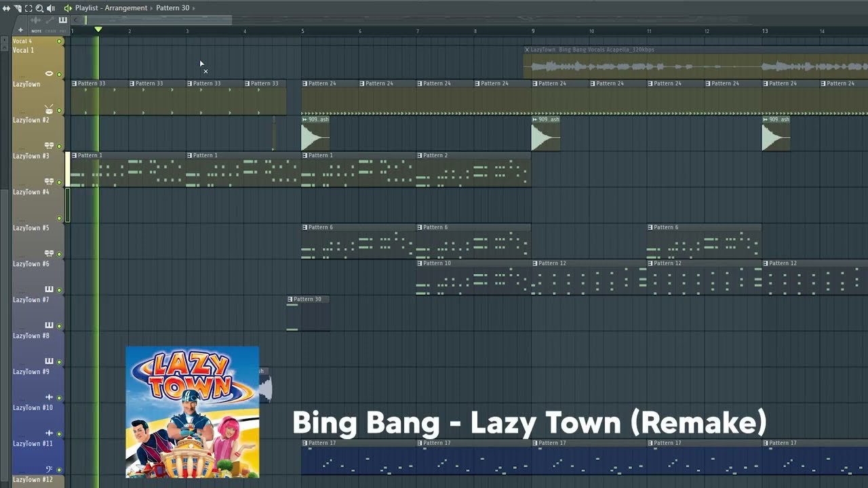Open first Pattern 17 clip menu icon

305,443
